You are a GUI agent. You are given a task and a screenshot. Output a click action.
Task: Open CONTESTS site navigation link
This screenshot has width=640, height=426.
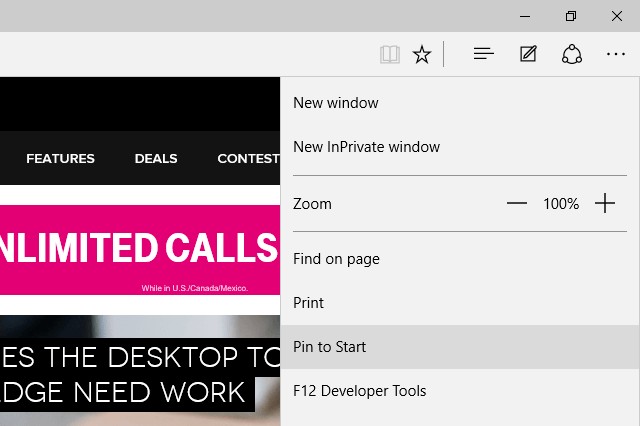pos(249,158)
